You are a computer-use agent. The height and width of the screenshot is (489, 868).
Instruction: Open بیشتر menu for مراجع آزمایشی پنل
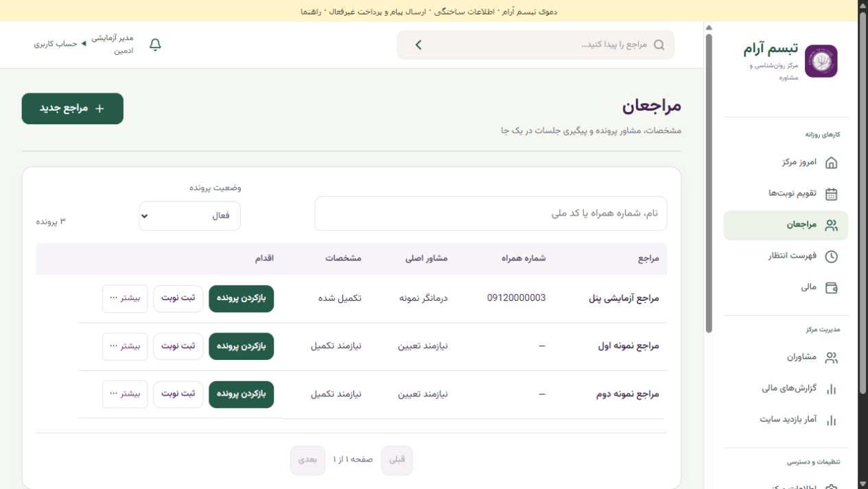point(125,298)
